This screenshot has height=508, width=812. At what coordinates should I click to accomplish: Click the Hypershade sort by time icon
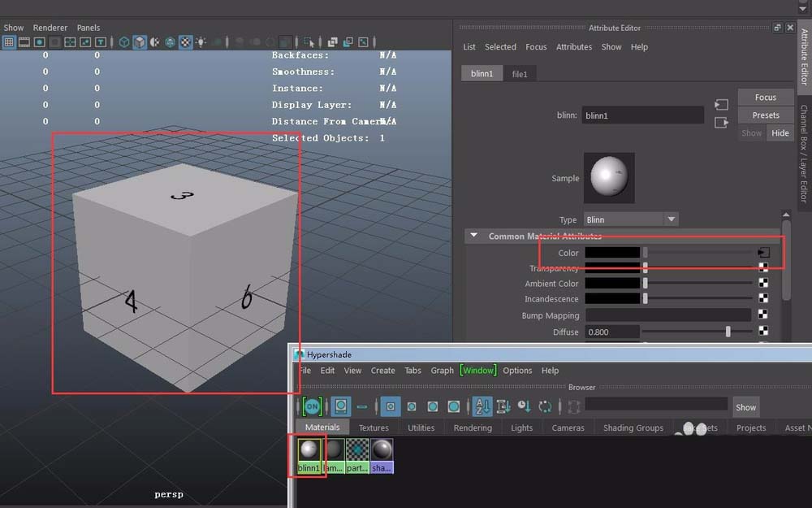[x=524, y=406]
